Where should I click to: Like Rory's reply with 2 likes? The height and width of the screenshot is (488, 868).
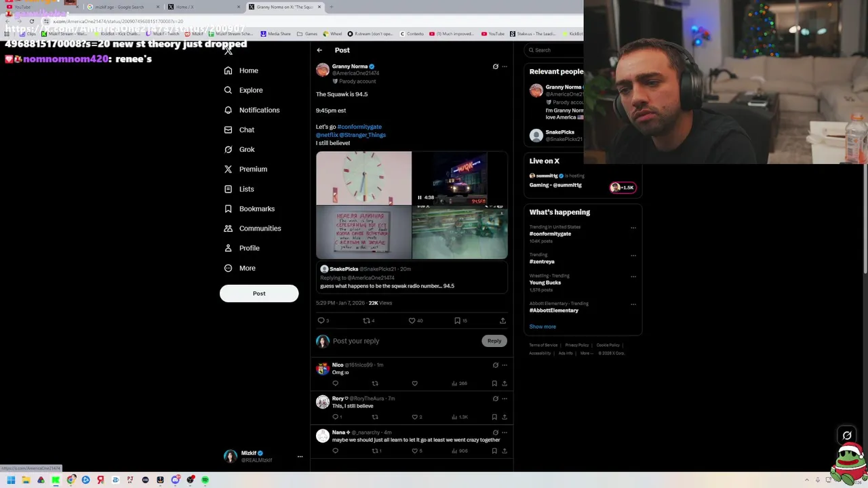tap(415, 417)
